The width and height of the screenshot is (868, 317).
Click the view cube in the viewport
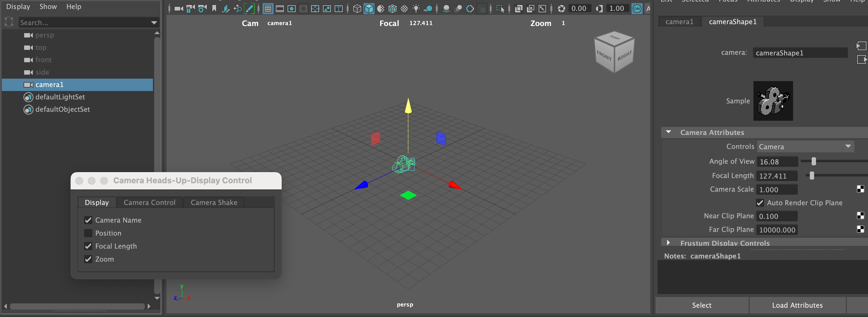click(614, 52)
